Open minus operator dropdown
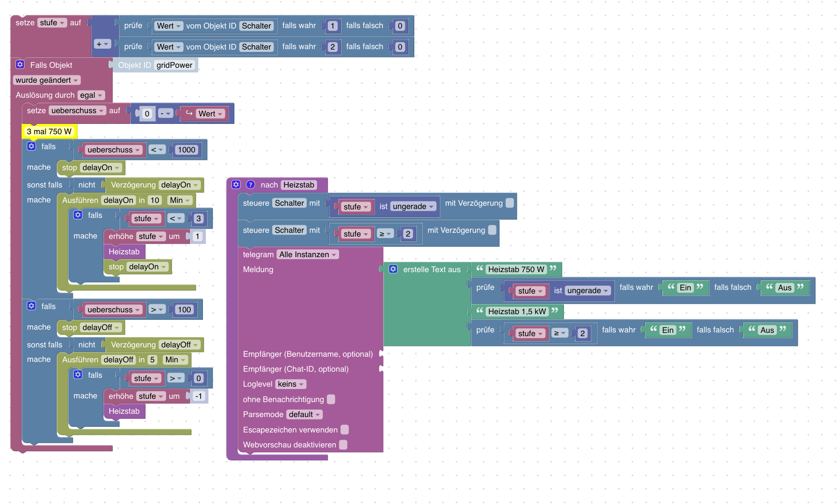The image size is (838, 504). pyautogui.click(x=165, y=114)
